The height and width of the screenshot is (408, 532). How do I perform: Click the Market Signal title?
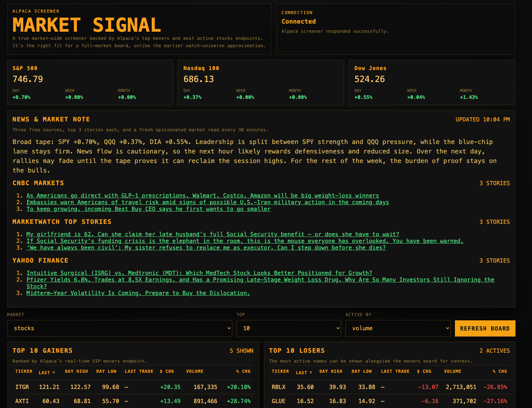pos(87,25)
